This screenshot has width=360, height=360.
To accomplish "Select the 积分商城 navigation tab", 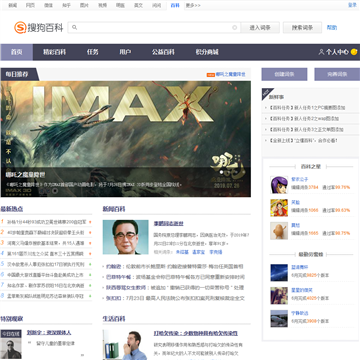I will point(207,52).
